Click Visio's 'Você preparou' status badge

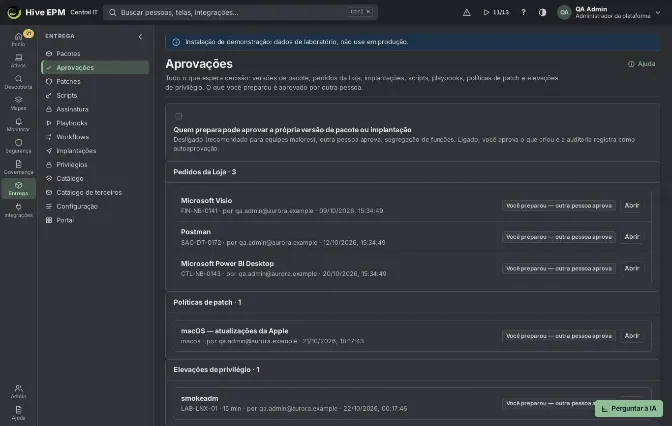[x=558, y=206]
